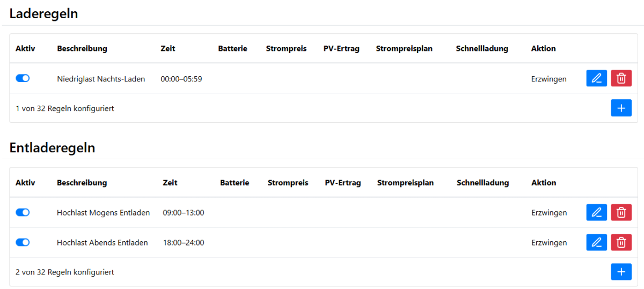Add a new rule under Entladeregeln
644x289 pixels.
(x=621, y=272)
